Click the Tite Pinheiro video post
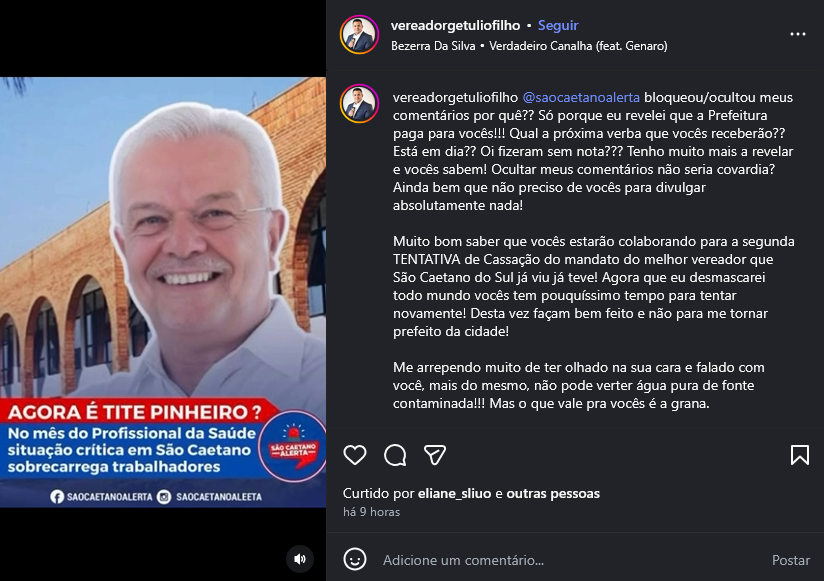Screen dimensions: 824x581 point(163,292)
